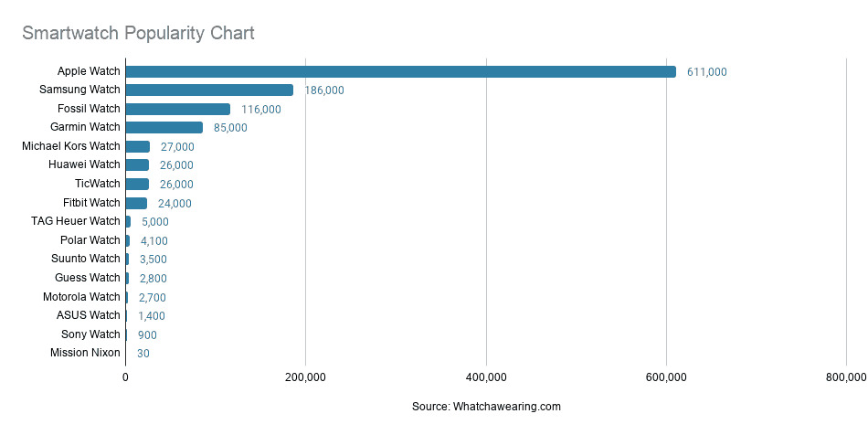The width and height of the screenshot is (868, 435).
Task: Click the Source: Whatchawearing.com caption
Action: tap(486, 407)
